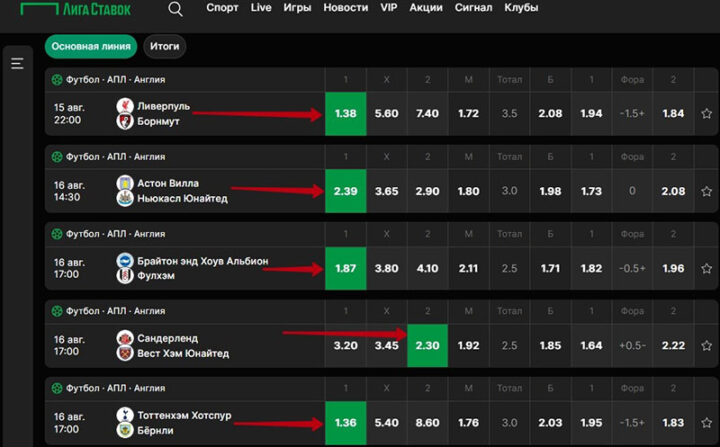Click Tottenham Hotspur club crest icon
720x447 pixels.
[x=125, y=415]
